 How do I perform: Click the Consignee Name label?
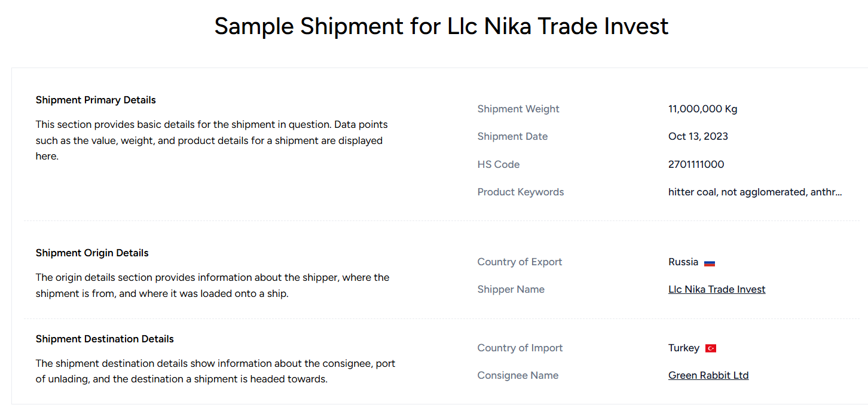(x=518, y=375)
